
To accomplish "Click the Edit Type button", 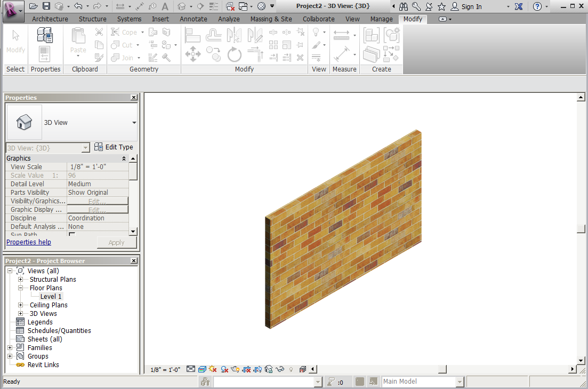I will tap(114, 147).
